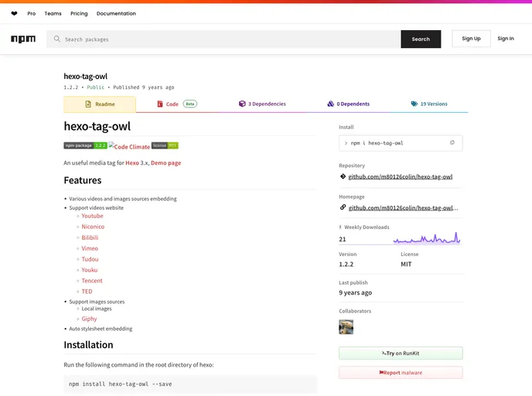This screenshot has height=396, width=532.
Task: Click the npm heart icon
Action: pyautogui.click(x=14, y=14)
